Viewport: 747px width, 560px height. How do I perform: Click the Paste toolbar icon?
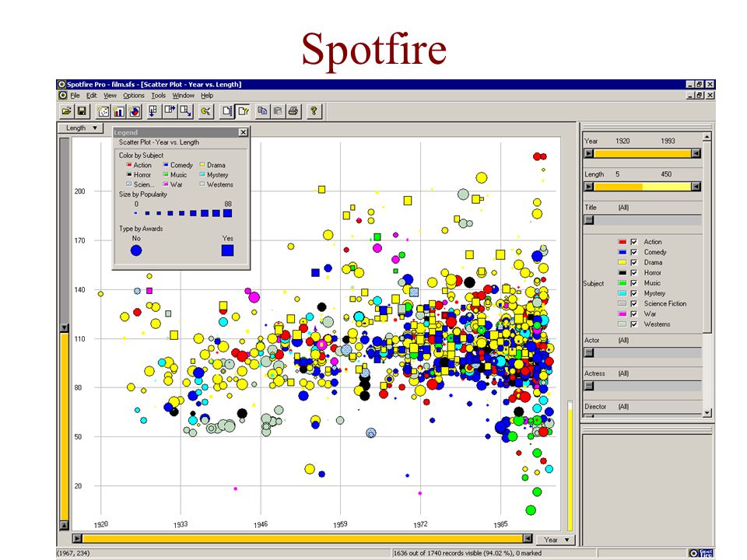pos(279,111)
